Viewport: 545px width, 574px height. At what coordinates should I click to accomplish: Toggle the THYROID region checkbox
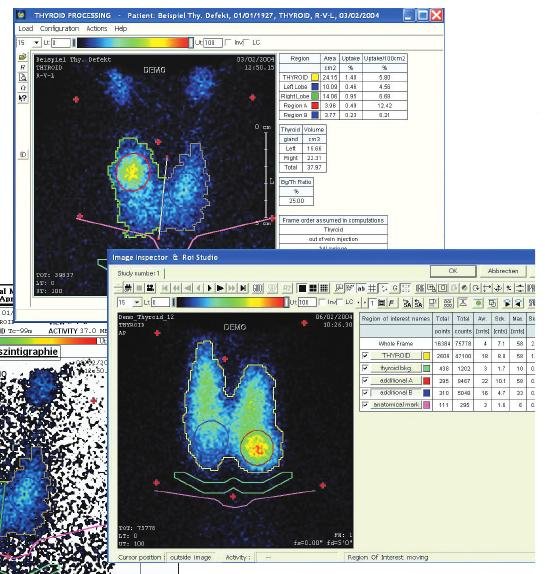click(x=365, y=355)
